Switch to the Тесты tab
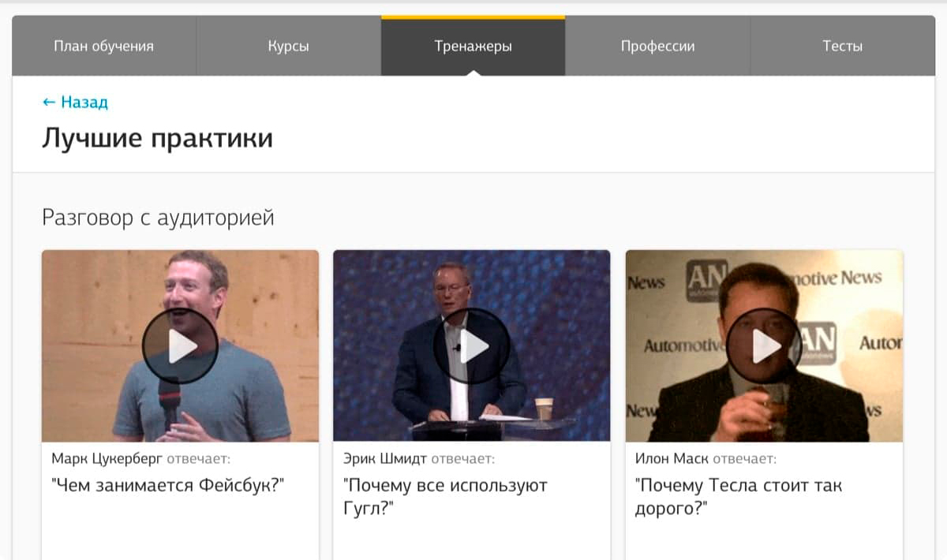 point(843,46)
